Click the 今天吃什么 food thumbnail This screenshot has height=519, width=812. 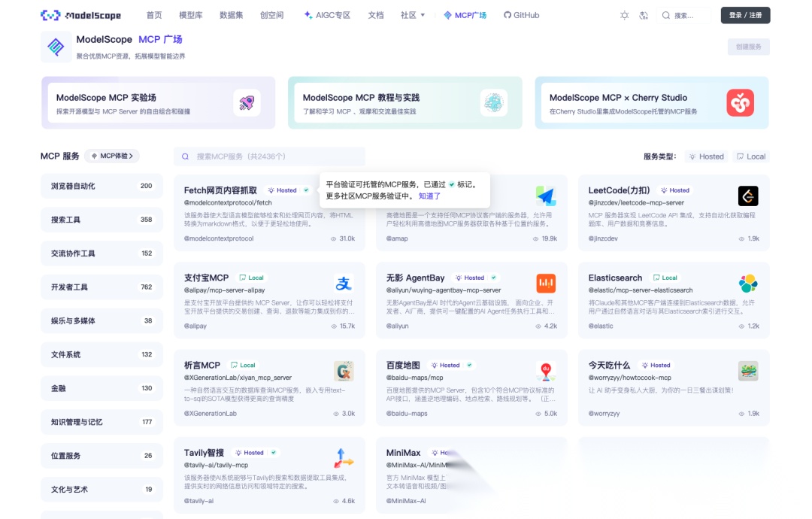coord(748,371)
